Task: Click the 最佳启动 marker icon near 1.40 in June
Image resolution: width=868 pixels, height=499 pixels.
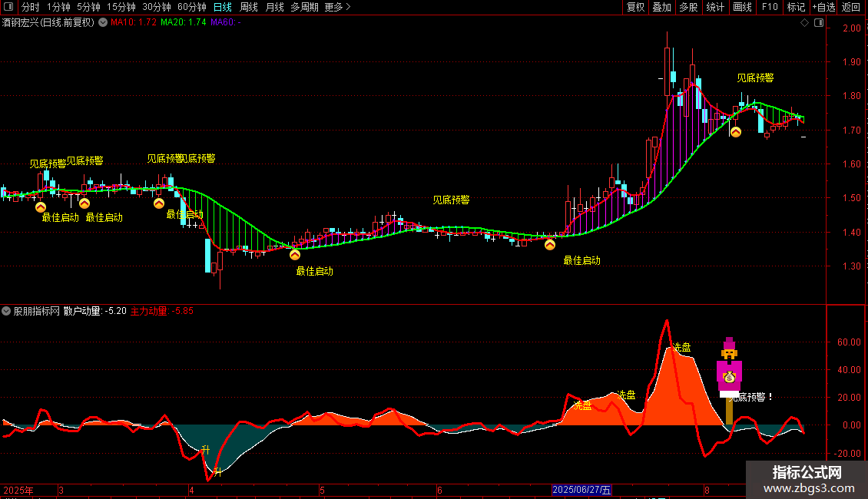Action: (550, 245)
